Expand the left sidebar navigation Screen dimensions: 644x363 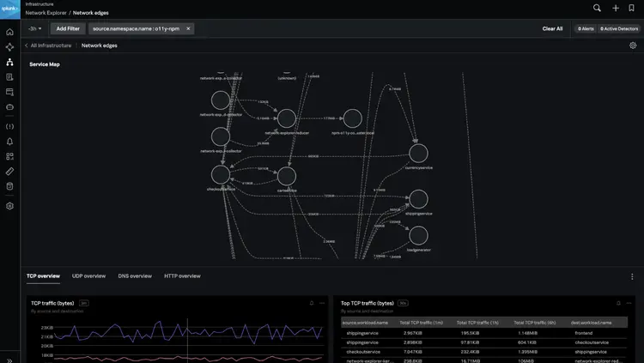pyautogui.click(x=10, y=360)
